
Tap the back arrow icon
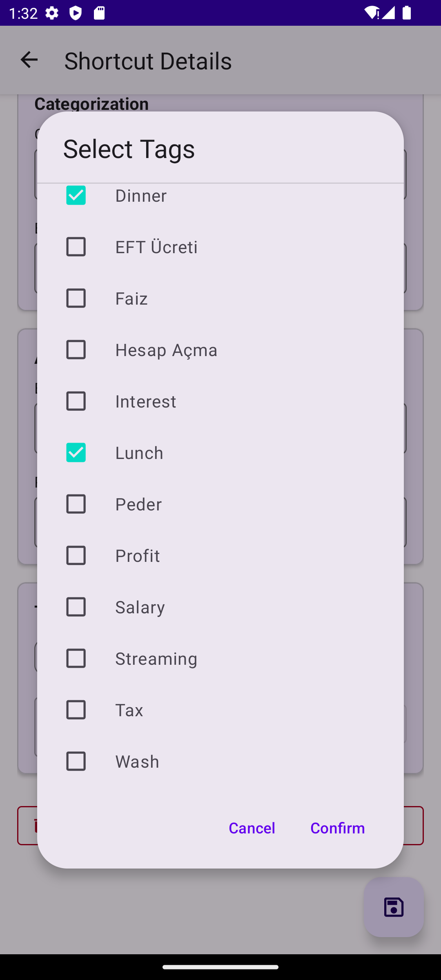pos(29,60)
